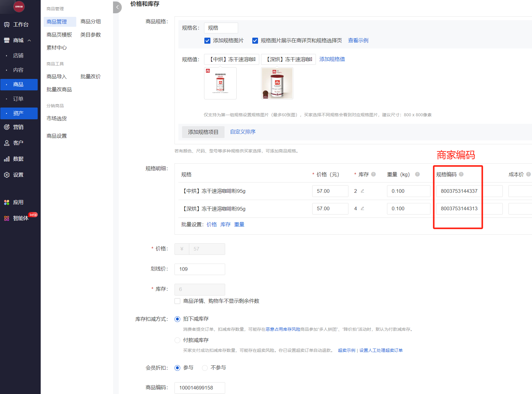Open 商品导入 tool
The width and height of the screenshot is (532, 394).
pyautogui.click(x=57, y=77)
